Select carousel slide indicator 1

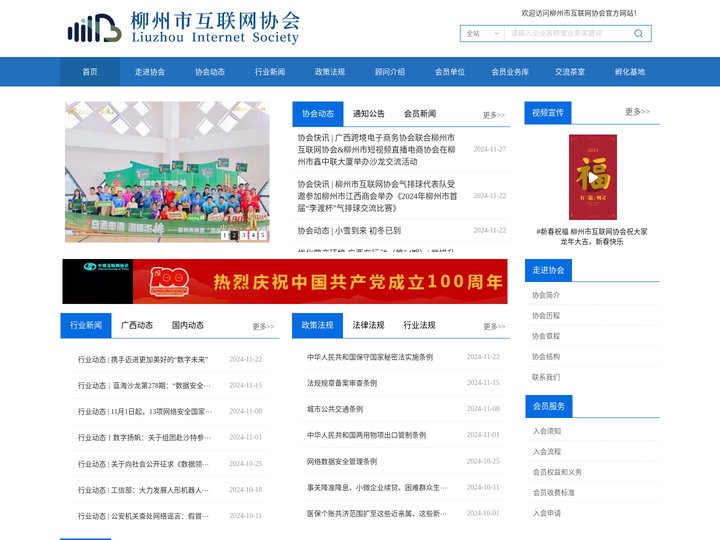click(x=224, y=235)
